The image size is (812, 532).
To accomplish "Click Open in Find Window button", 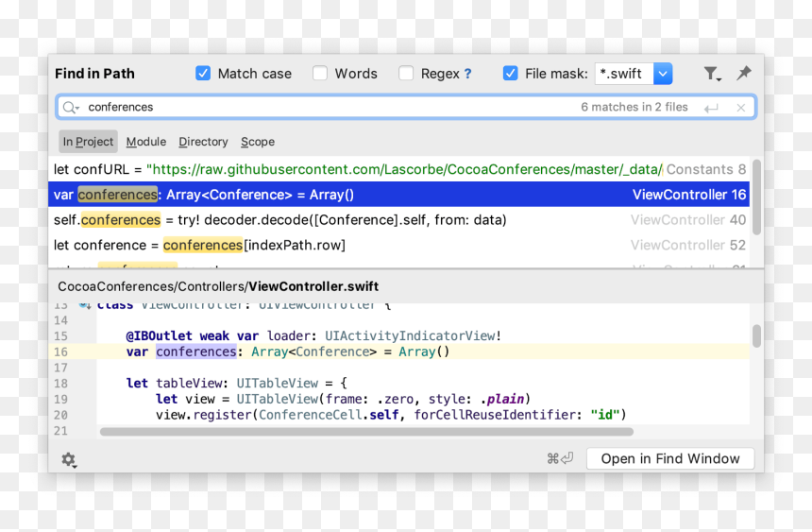I will pos(670,459).
